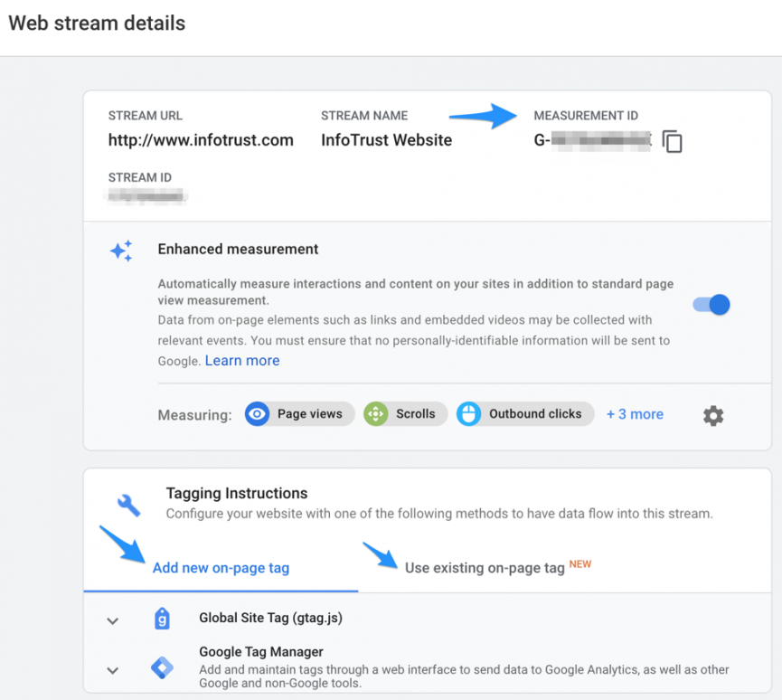Open the Learn more link
Screen dimensions: 782x700
(241, 360)
